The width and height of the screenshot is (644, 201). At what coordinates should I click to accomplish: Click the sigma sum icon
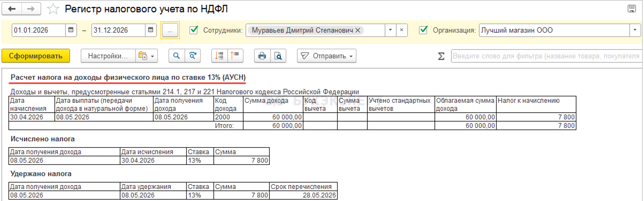point(441,56)
